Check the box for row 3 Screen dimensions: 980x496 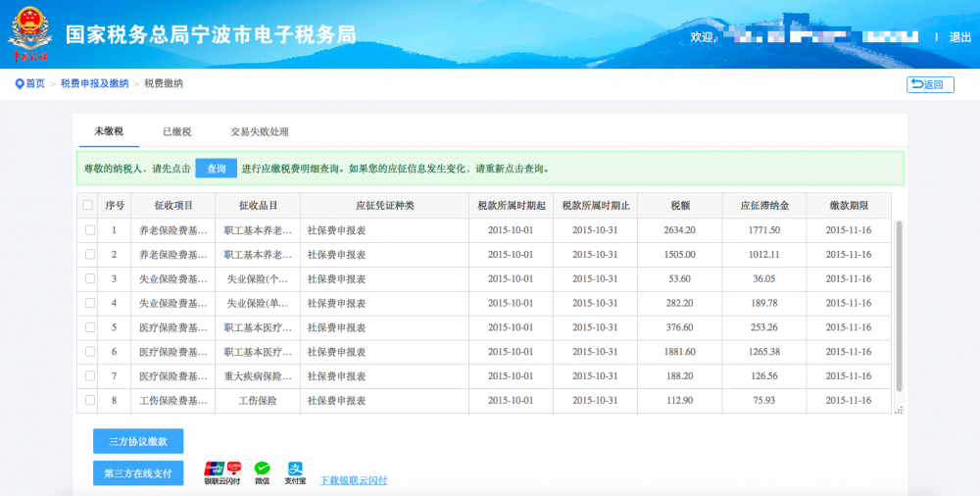pyautogui.click(x=90, y=279)
